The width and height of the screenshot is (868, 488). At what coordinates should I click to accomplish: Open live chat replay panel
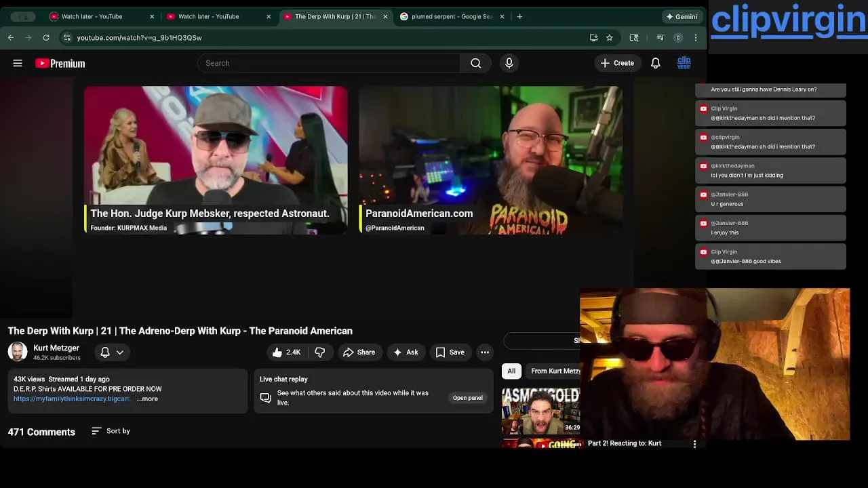tap(468, 398)
